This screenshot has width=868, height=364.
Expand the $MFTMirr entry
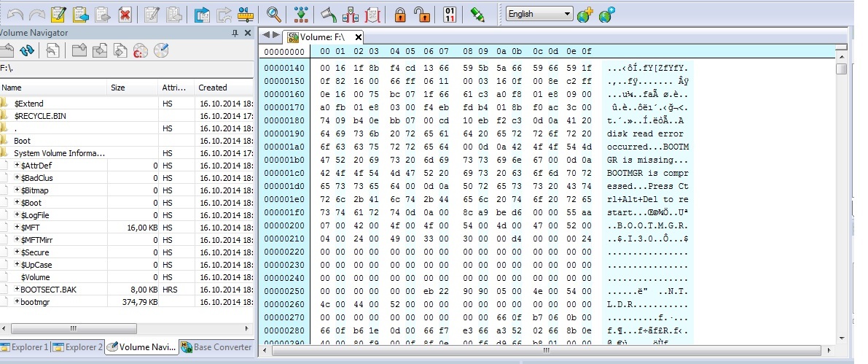click(x=17, y=240)
